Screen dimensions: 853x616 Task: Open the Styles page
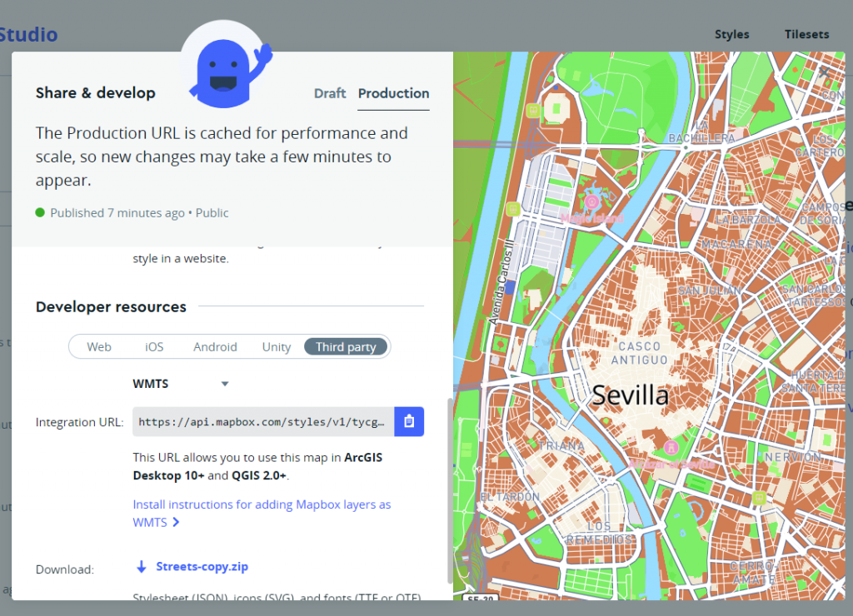(x=731, y=34)
